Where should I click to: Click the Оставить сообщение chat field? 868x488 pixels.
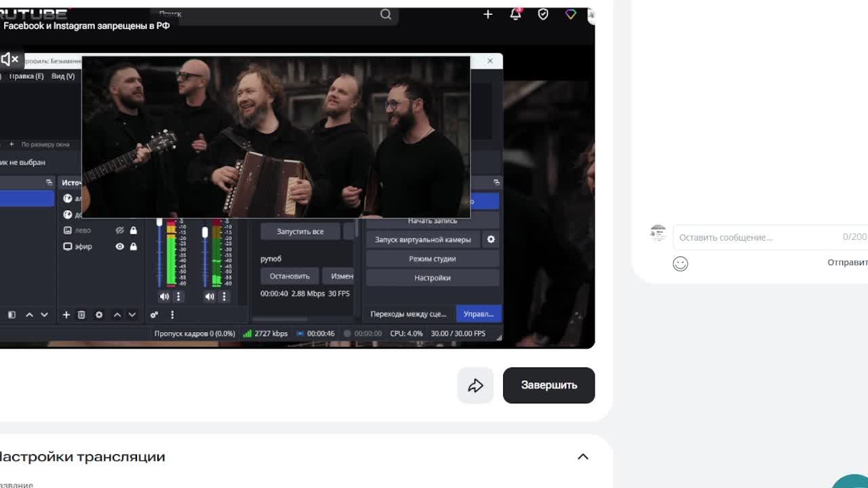tap(770, 237)
